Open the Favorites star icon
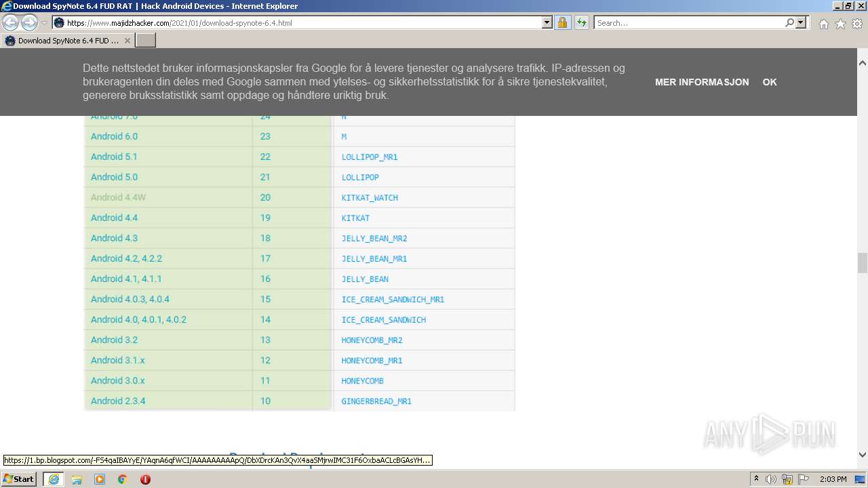 pyautogui.click(x=840, y=24)
